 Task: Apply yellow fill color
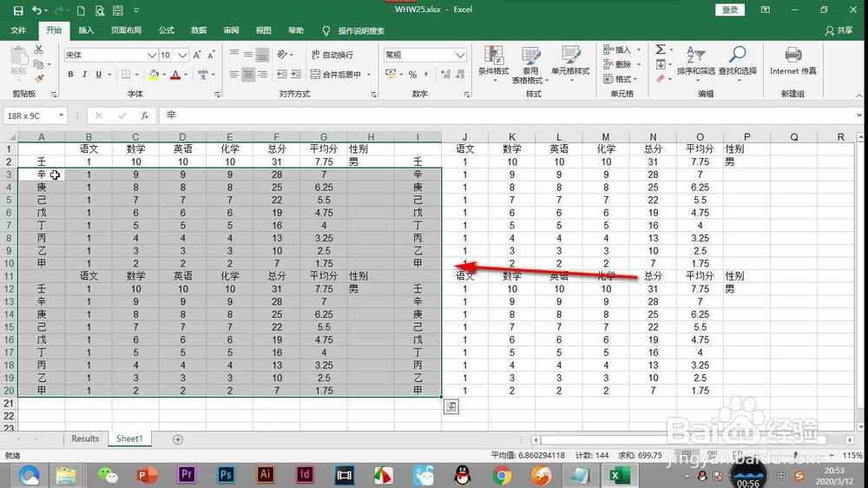click(x=154, y=74)
